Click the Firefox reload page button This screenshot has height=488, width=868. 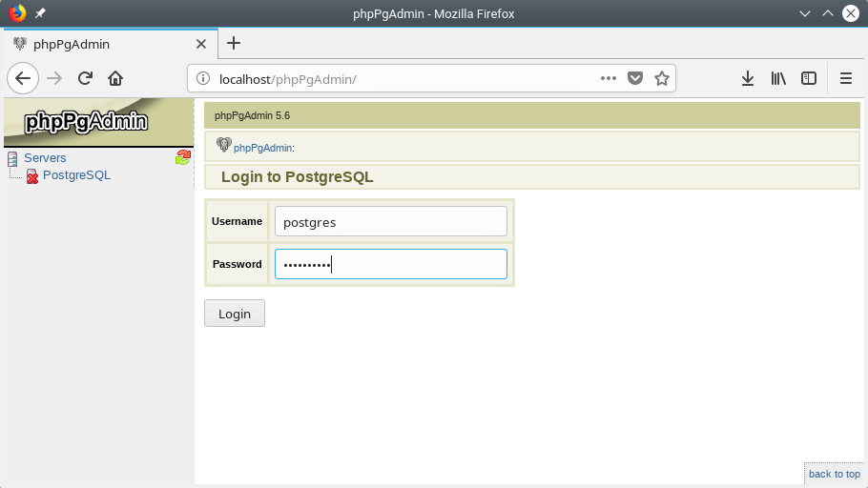pyautogui.click(x=85, y=78)
